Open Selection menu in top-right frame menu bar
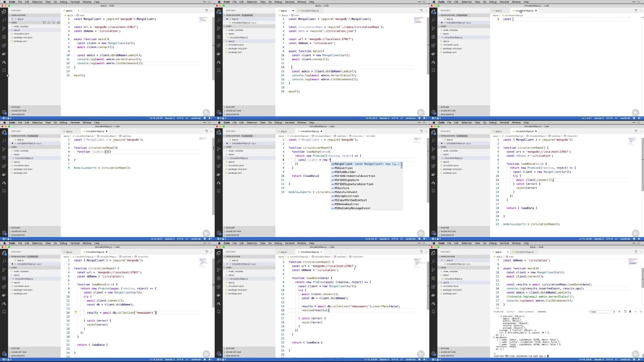The image size is (644, 362). click(467, 2)
